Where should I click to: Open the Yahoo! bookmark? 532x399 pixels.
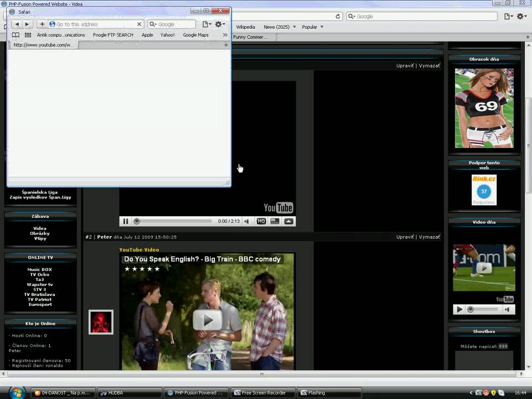(167, 35)
